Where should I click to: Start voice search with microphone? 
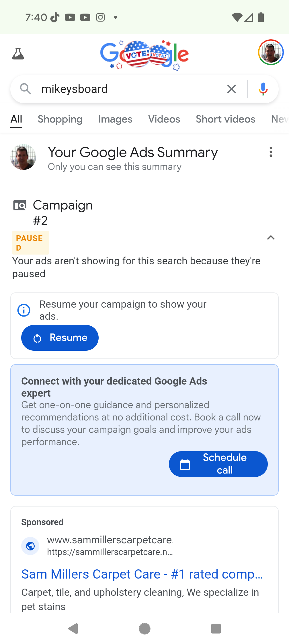pyautogui.click(x=263, y=89)
